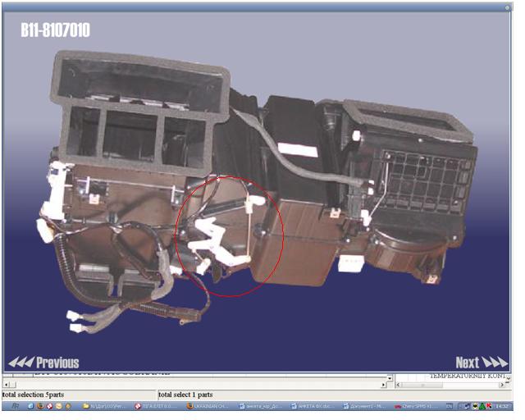Click the Windows Start button
Screen dimensions: 525x420
click(16, 406)
